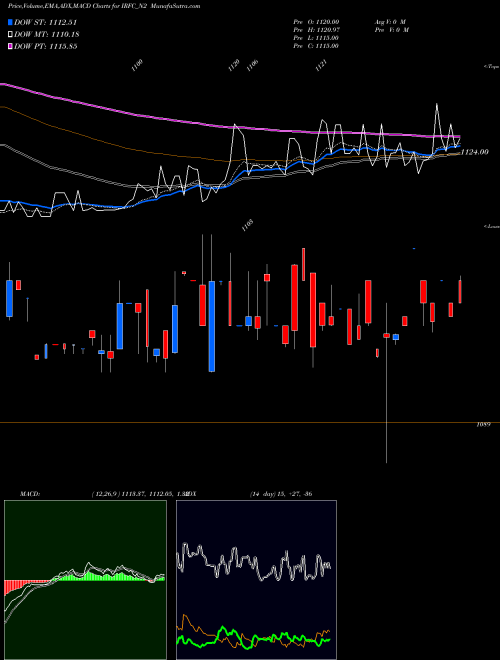
Task: Click the Avg V: 0 M text
Action: coord(391,22)
